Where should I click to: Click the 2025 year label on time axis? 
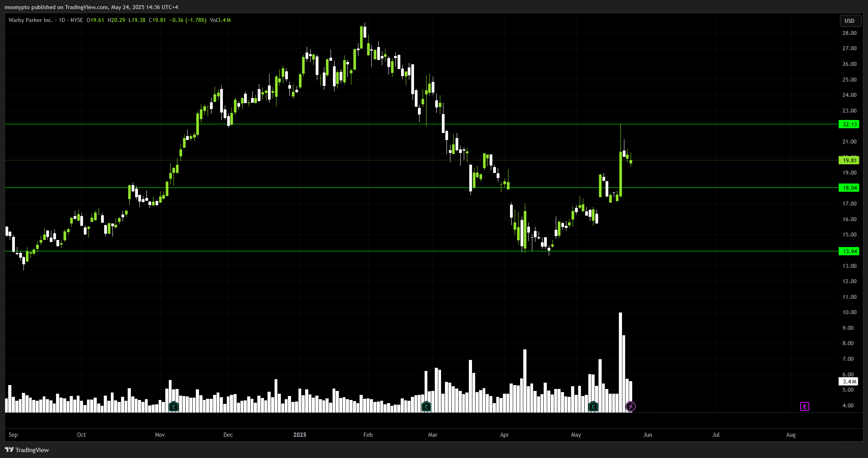coord(300,435)
